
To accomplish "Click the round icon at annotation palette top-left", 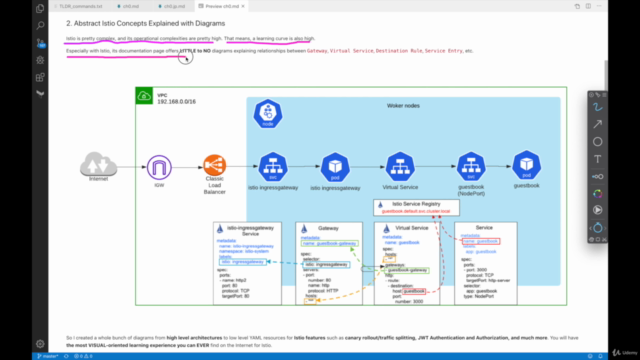I will (x=591, y=95).
